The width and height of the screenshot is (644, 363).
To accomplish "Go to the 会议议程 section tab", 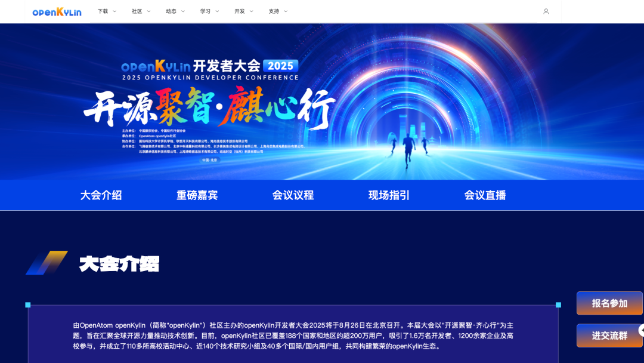I will click(293, 195).
